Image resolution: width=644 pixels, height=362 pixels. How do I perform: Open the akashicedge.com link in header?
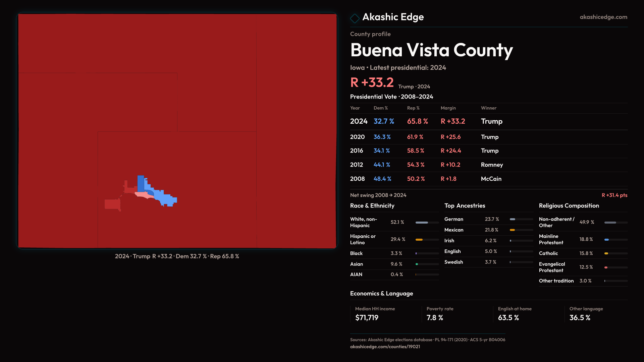click(603, 17)
